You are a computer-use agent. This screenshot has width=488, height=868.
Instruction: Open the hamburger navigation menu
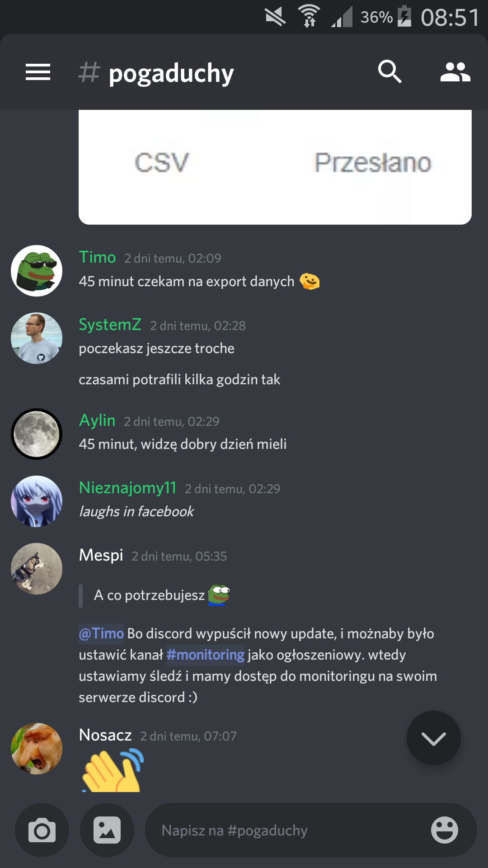pos(38,72)
